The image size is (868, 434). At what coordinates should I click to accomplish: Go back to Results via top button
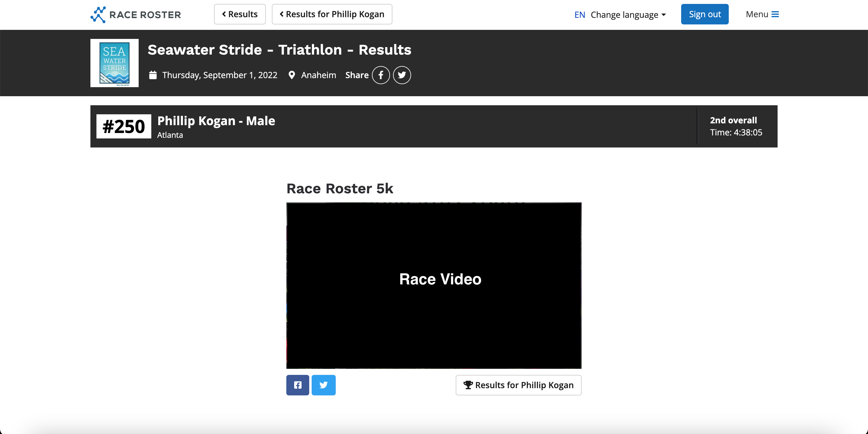coord(240,14)
